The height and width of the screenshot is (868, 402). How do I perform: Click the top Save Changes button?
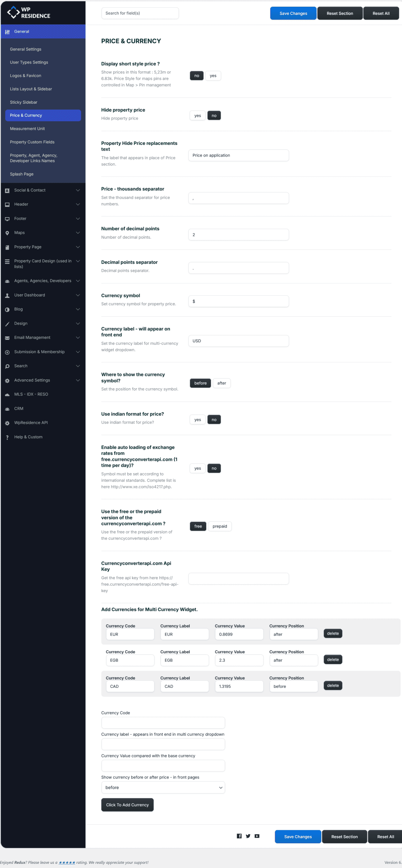(x=293, y=13)
